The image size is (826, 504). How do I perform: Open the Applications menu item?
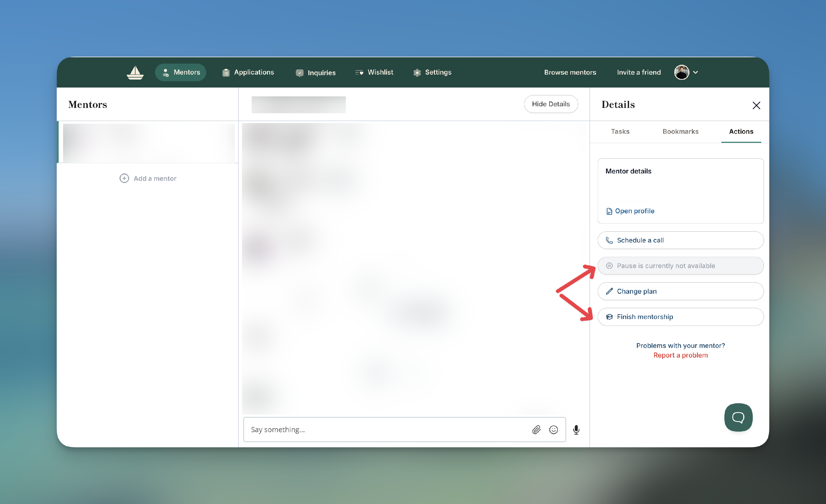(248, 72)
